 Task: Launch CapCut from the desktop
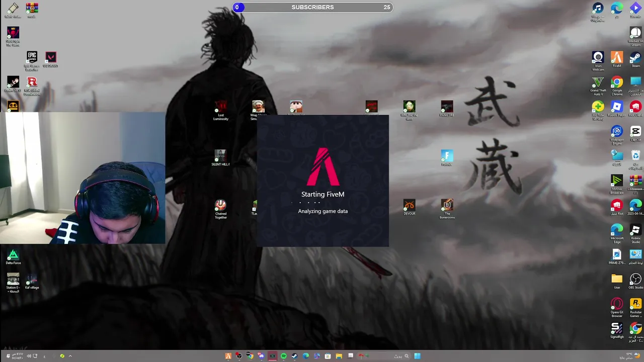[x=635, y=133]
